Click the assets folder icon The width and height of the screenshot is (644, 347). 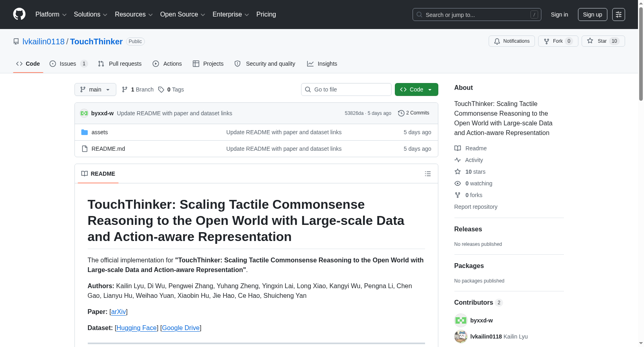pos(85,132)
